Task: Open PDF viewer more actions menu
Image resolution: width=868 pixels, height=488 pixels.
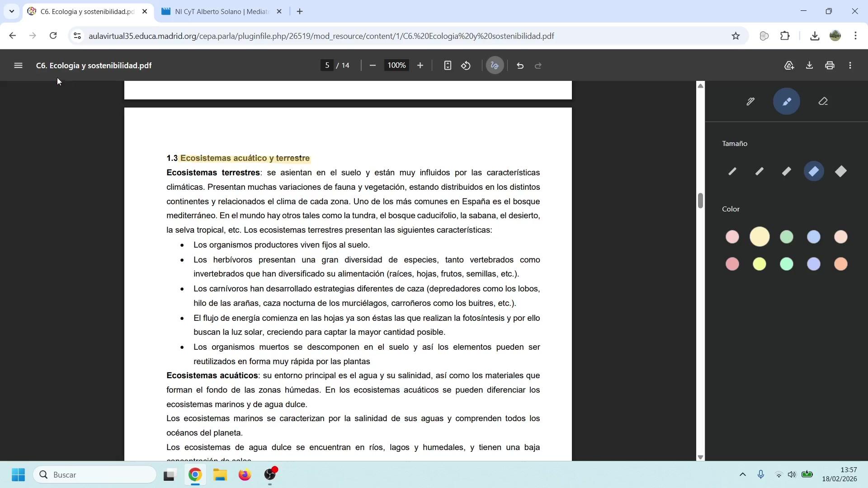Action: (850, 66)
